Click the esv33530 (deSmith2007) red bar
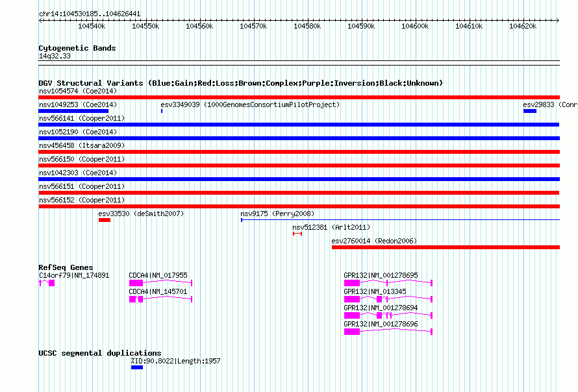This screenshot has width=578, height=392. coord(105,220)
